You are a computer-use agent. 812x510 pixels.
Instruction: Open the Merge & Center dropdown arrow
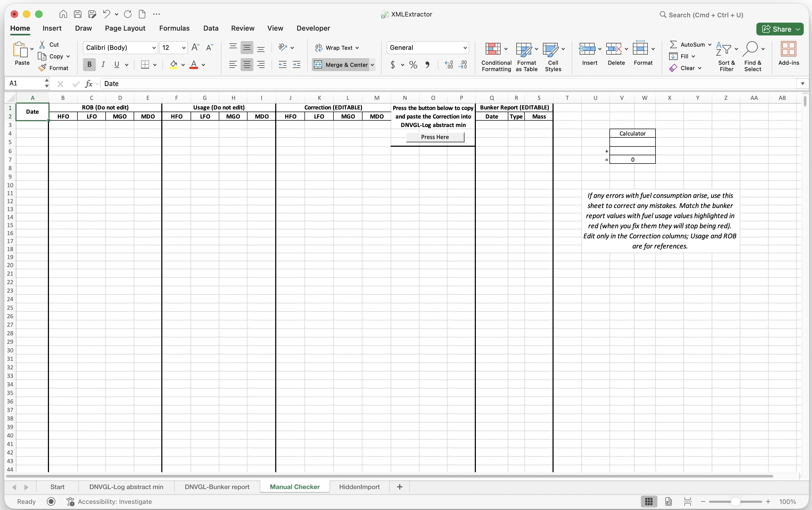(372, 65)
